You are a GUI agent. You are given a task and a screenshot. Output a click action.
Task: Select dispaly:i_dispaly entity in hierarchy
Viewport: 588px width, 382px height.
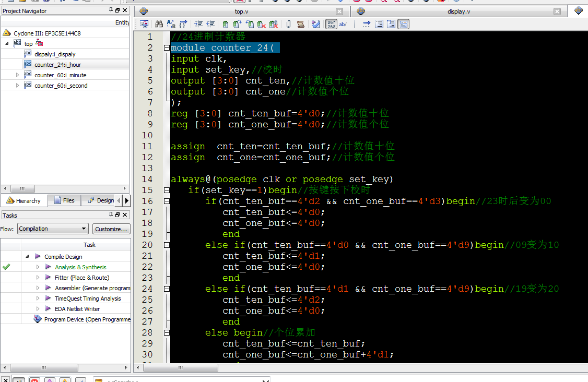coord(55,54)
